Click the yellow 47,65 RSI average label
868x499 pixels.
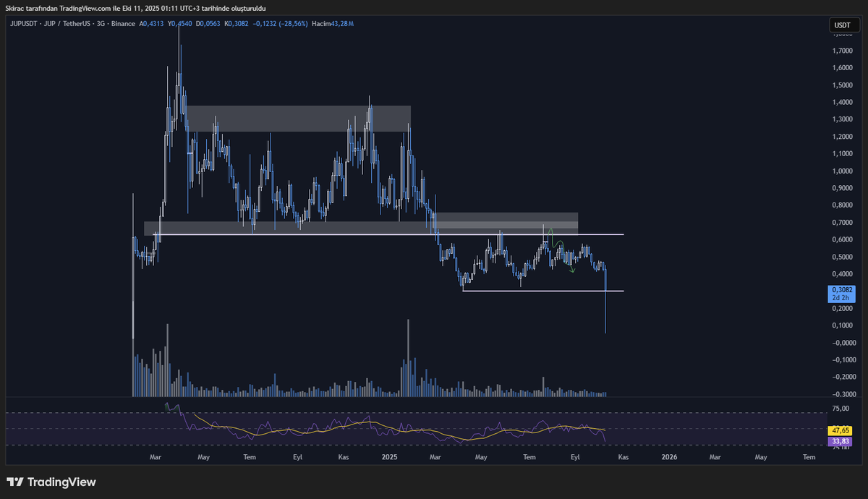(841, 430)
